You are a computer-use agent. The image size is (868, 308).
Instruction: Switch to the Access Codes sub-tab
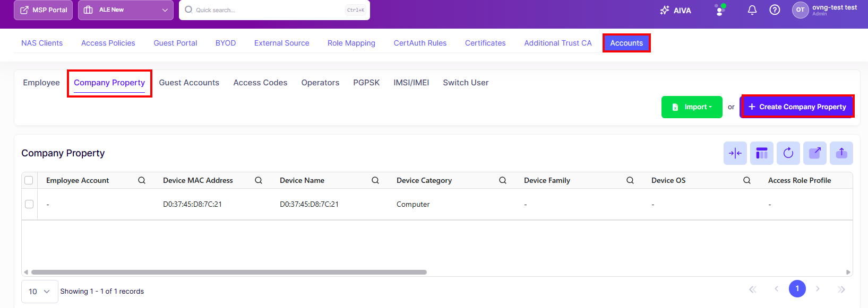[x=260, y=83]
